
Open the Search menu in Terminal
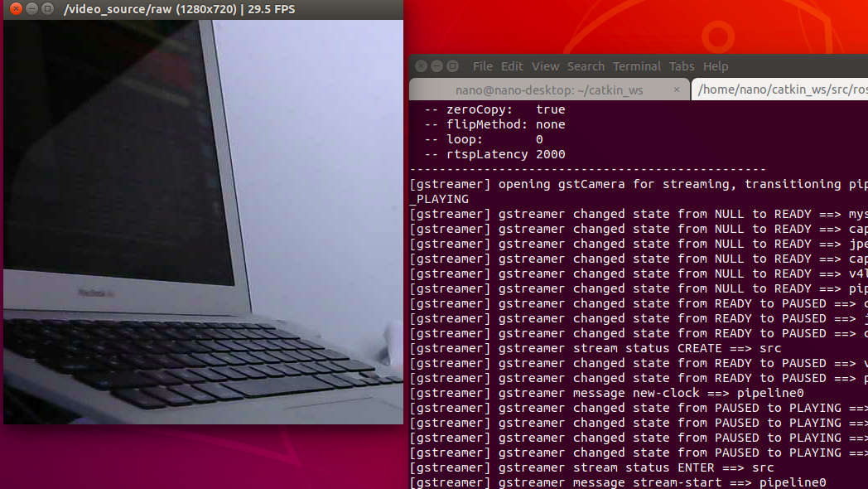tap(586, 66)
